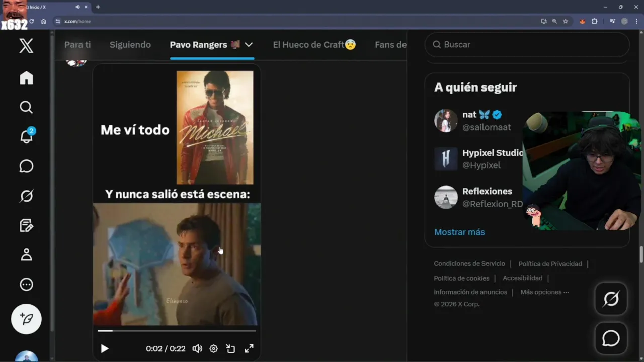644x362 pixels.
Task: Open Chrome media control icon
Action: click(612, 21)
